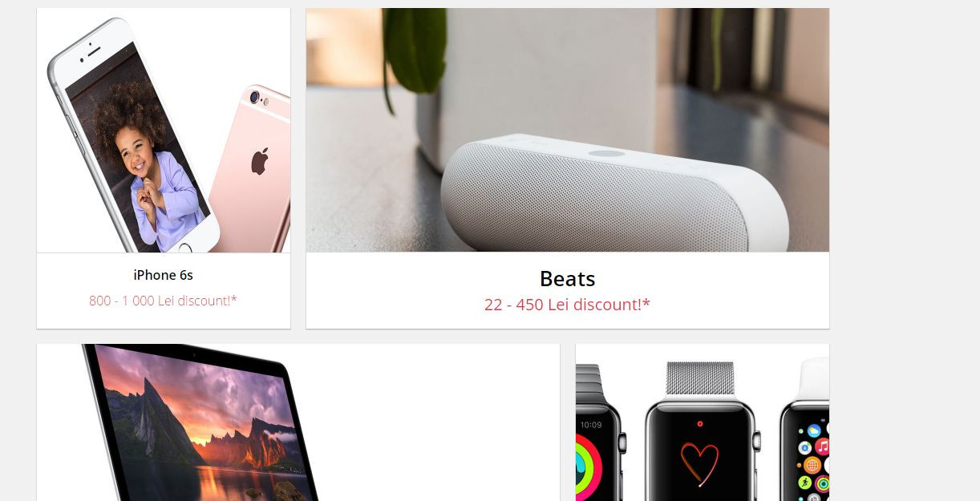Click the silver iPhone showing the child's photo
This screenshot has width=980, height=501.
[132, 135]
